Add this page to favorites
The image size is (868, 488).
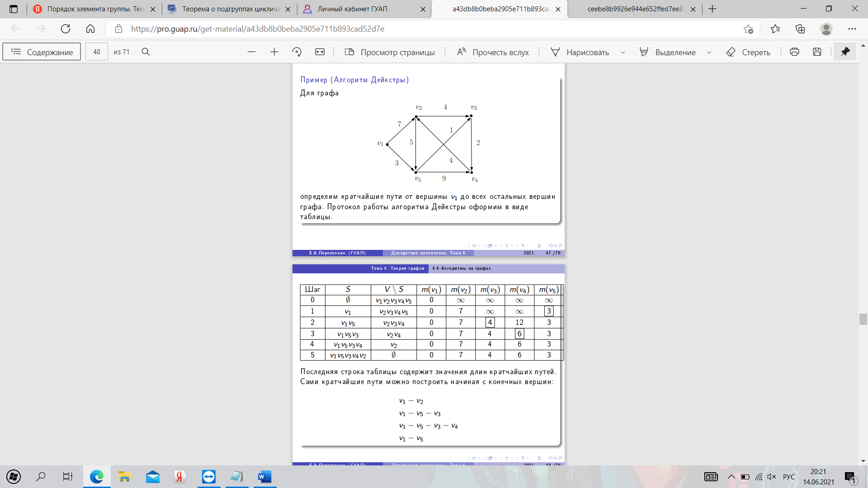pyautogui.click(x=748, y=29)
